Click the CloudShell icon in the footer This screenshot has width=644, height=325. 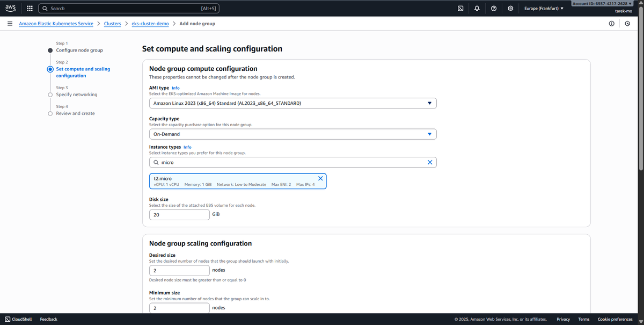coord(8,319)
